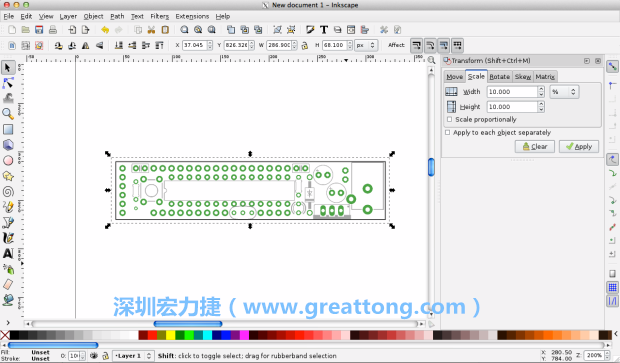
Task: Click the Import icon
Action: point(72,30)
